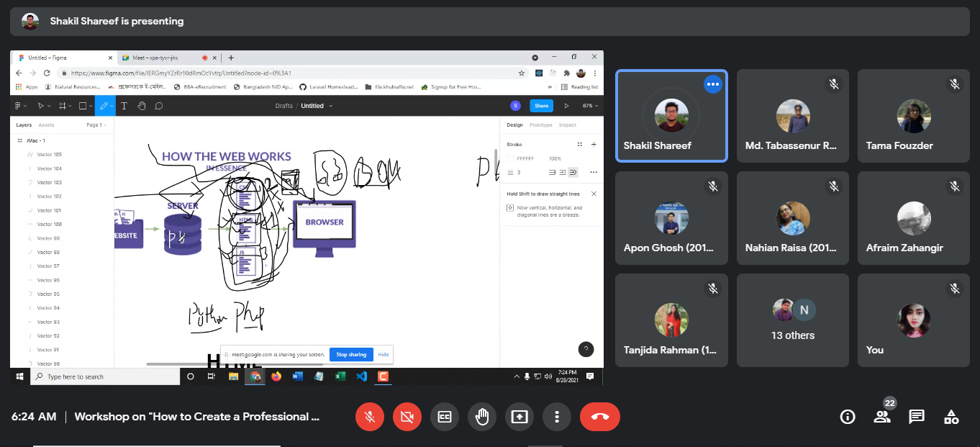Click the present now screen icon
This screenshot has width=980, height=447.
point(519,417)
